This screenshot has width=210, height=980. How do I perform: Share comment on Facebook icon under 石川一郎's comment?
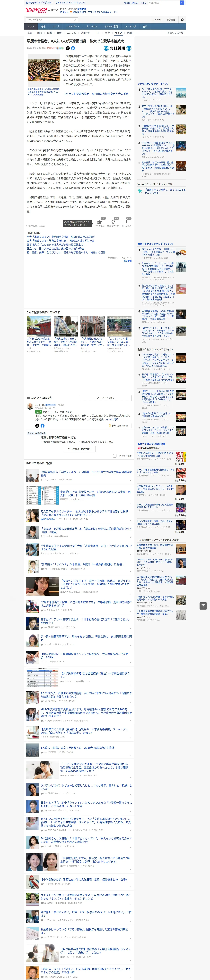pyautogui.click(x=42, y=426)
